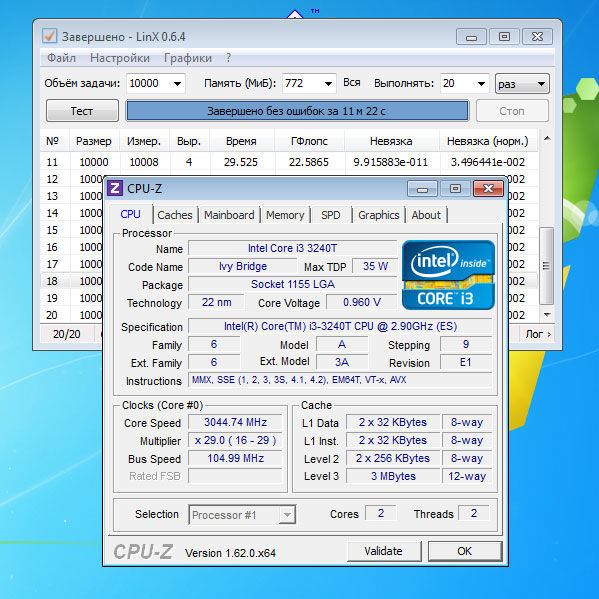Minimize the LinX window
The image size is (599, 599).
471,37
